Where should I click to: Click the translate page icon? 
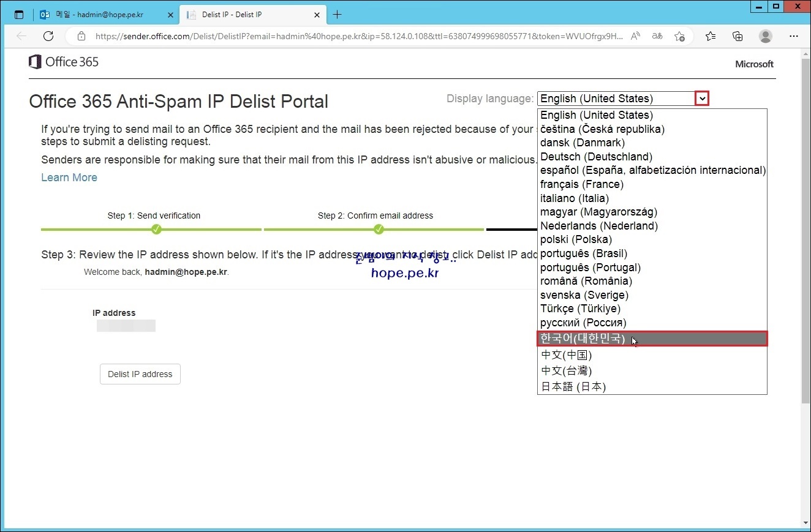(657, 36)
